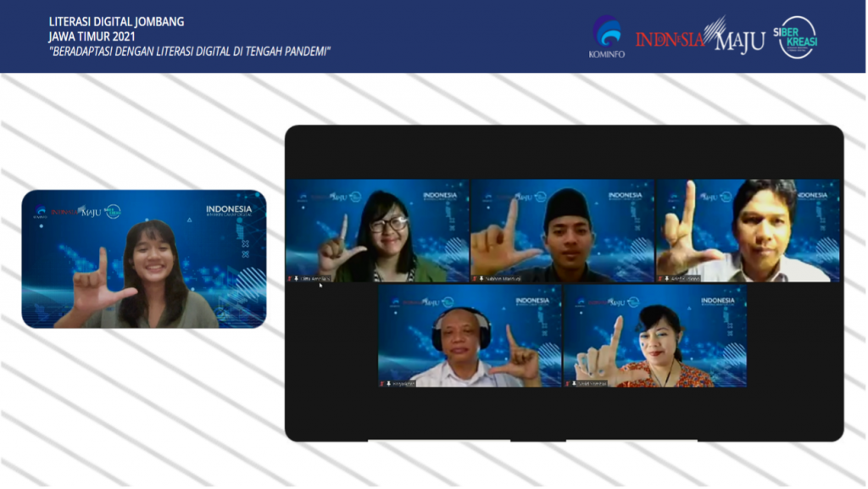Click the name label on glasses woman's tile
The image size is (868, 489).
(314, 277)
